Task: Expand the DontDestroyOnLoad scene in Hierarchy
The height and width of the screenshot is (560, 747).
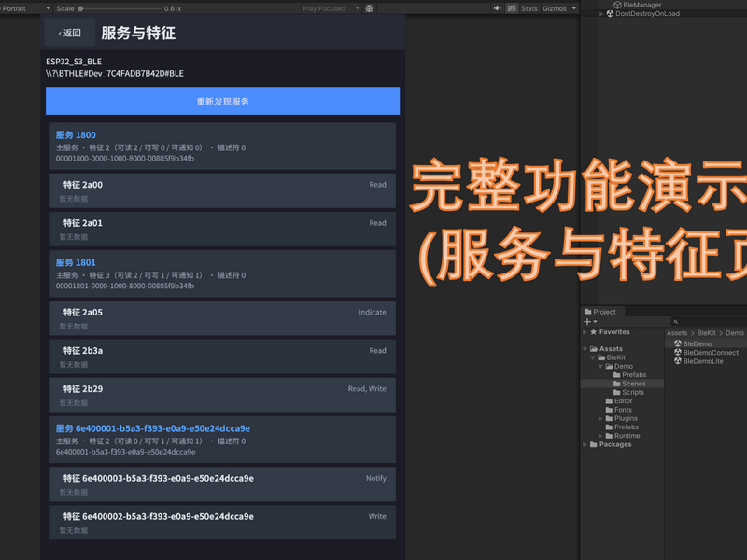Action: 601,14
